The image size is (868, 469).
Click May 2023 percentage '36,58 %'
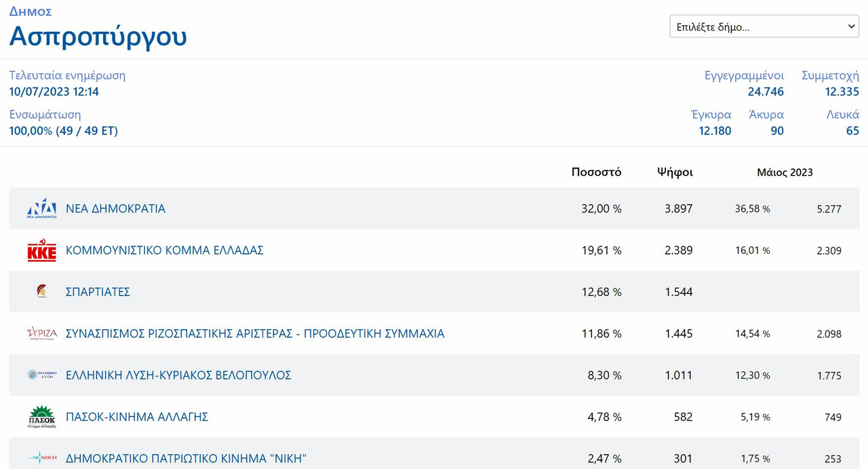tap(752, 209)
